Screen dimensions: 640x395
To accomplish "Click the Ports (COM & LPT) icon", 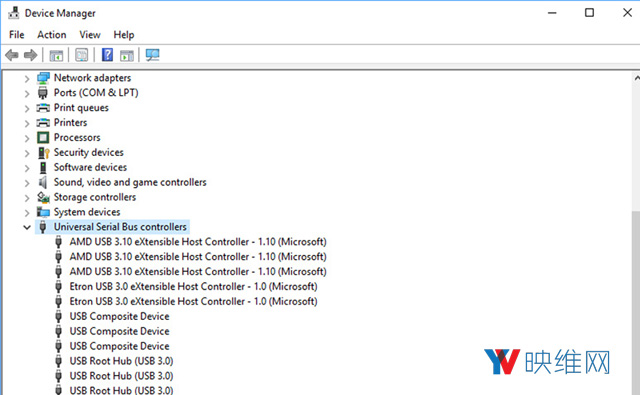I will click(42, 93).
